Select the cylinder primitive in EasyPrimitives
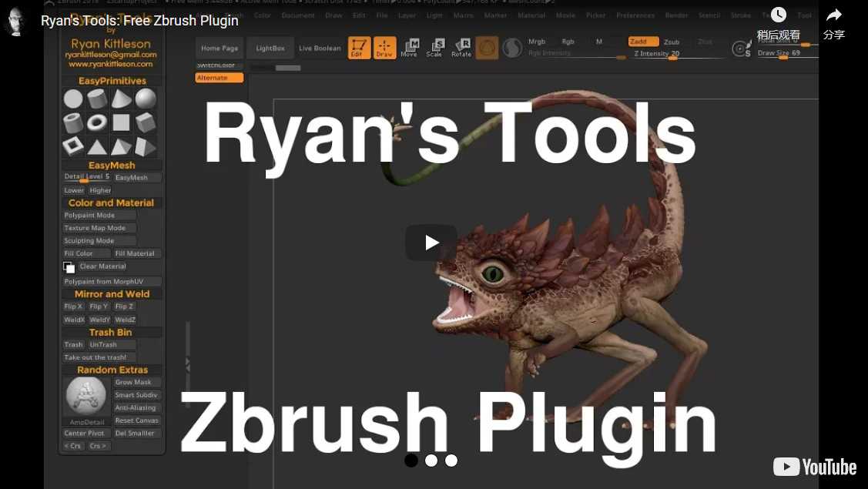868x489 pixels. point(97,99)
